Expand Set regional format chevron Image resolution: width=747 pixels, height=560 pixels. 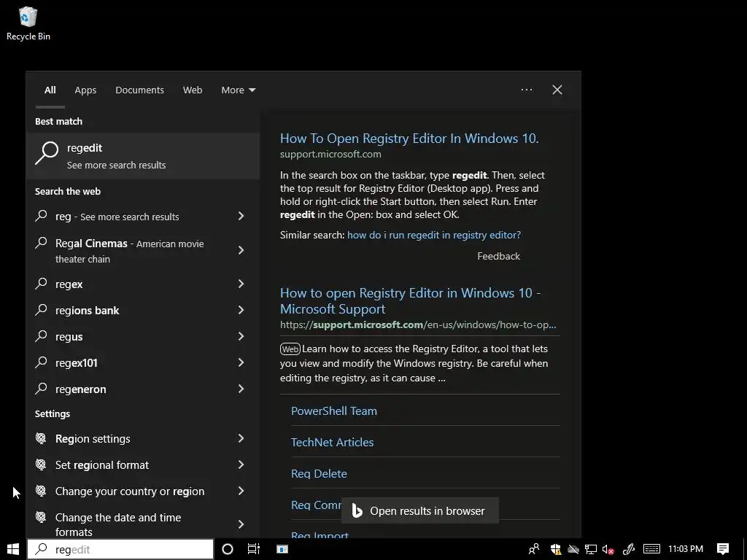[x=241, y=464]
